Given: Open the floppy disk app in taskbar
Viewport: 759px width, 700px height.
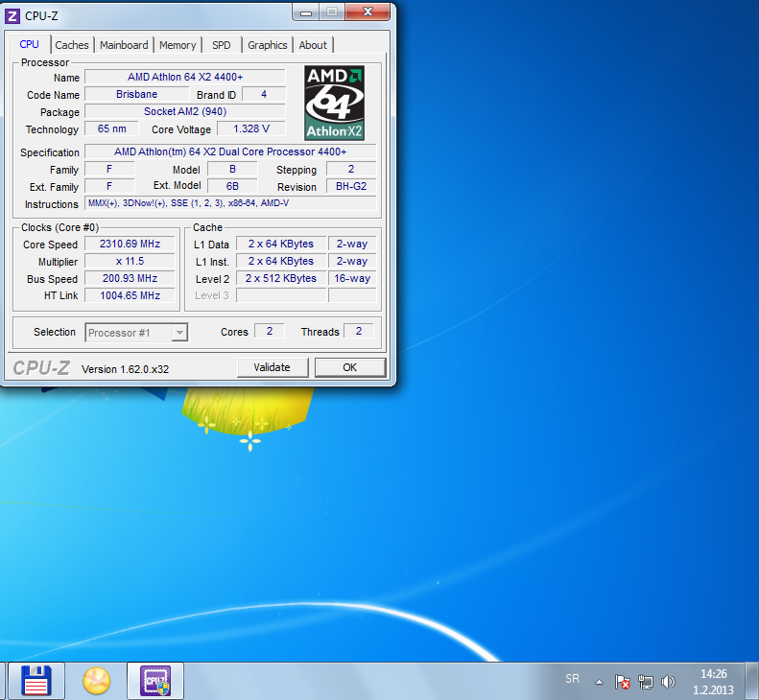Looking at the screenshot, I should coord(36,681).
